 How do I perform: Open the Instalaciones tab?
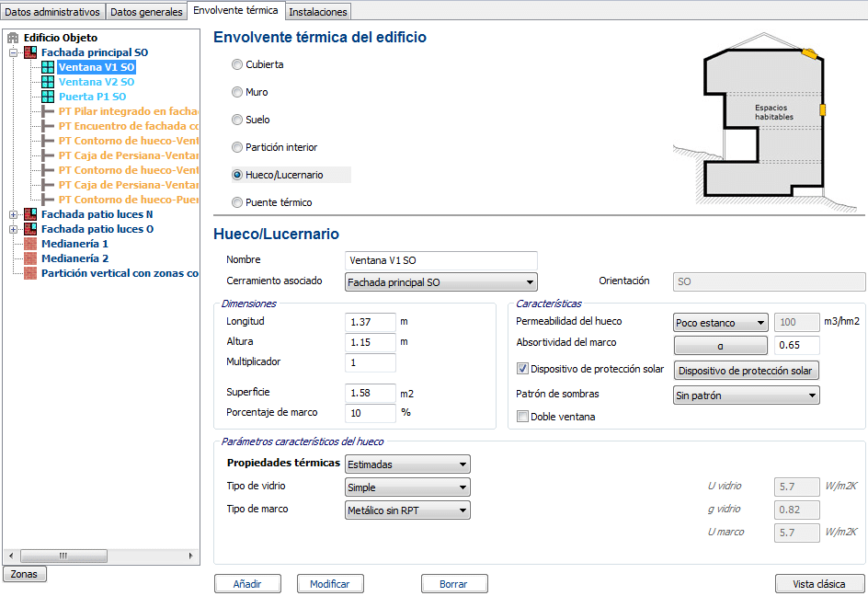click(x=317, y=12)
